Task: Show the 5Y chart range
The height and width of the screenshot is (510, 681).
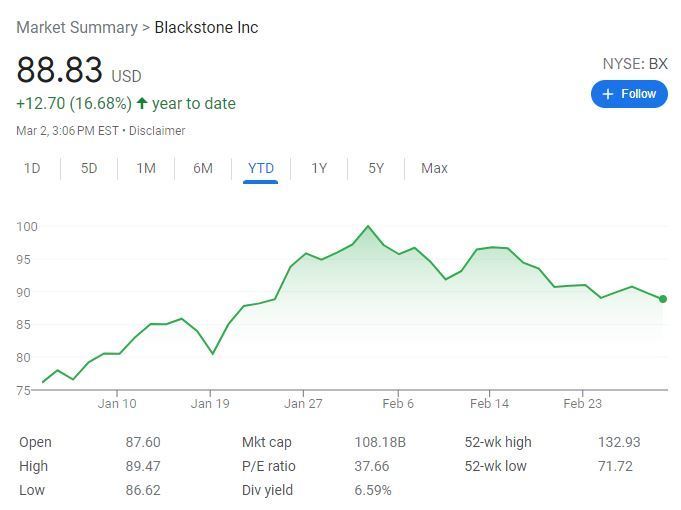Action: [376, 168]
